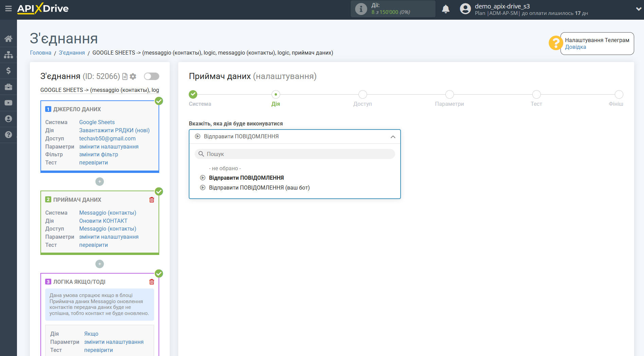Collapse the action selection dropdown
644x356 pixels.
pos(393,137)
